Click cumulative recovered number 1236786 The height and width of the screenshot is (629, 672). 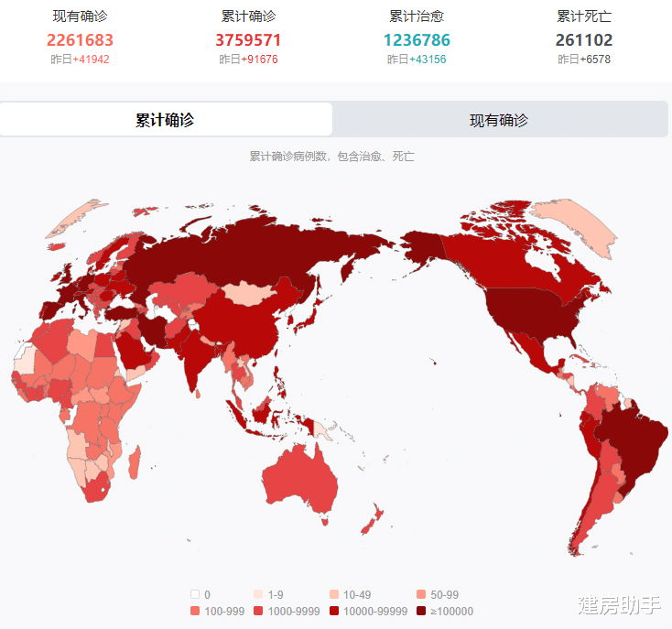click(417, 40)
